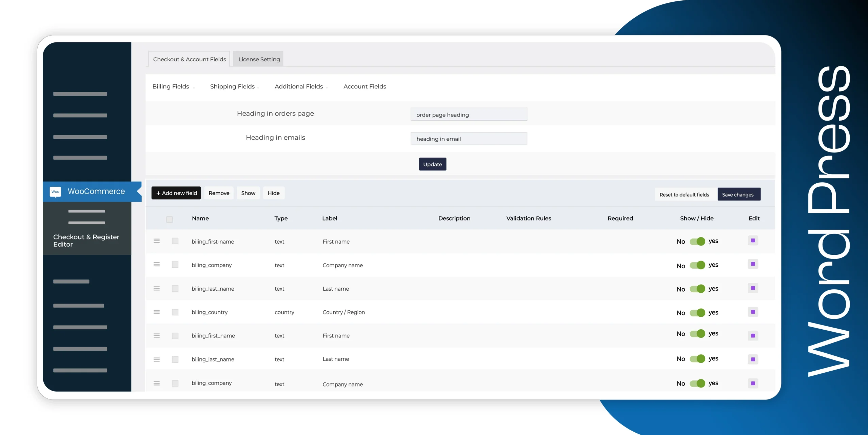Screen dimensions: 868x435
Task: Focus the heading in email input
Action: 469,139
